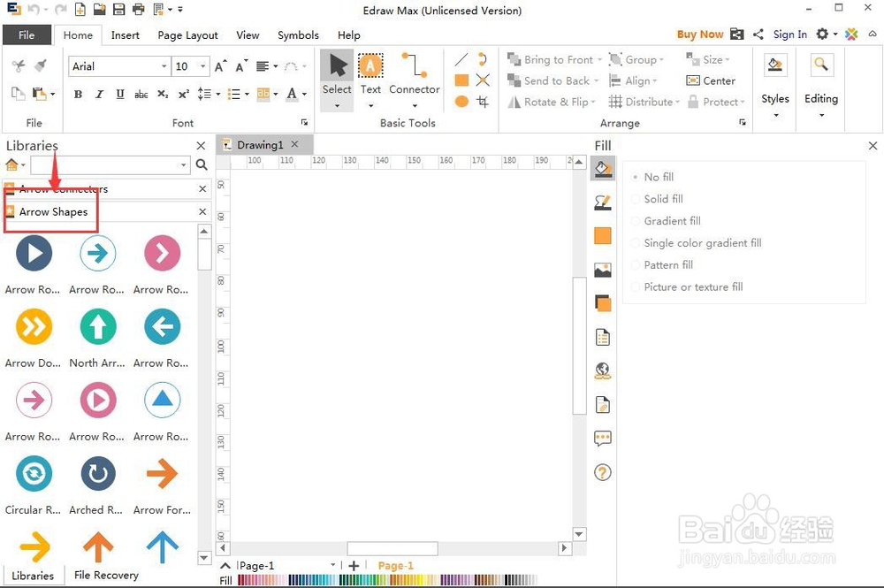Click the library search input field
884x588 pixels.
pyautogui.click(x=105, y=164)
